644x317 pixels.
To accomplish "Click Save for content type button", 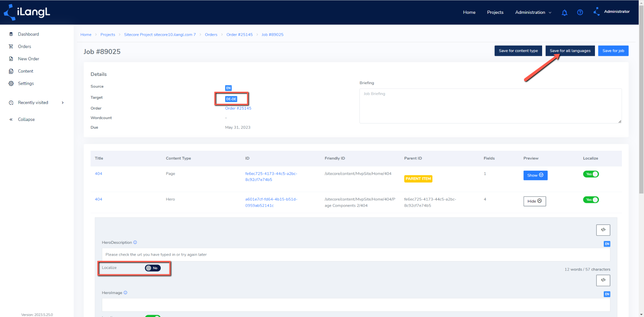I will pos(518,51).
